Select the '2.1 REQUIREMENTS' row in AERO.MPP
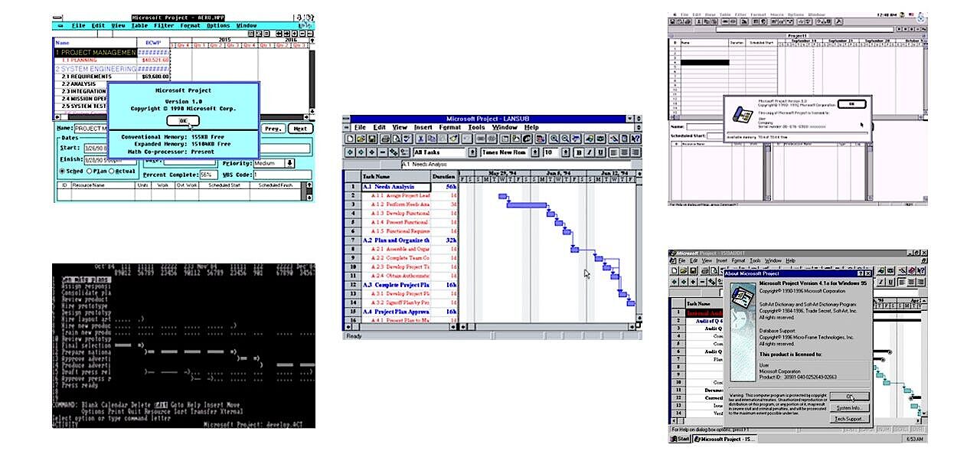 click(95, 77)
